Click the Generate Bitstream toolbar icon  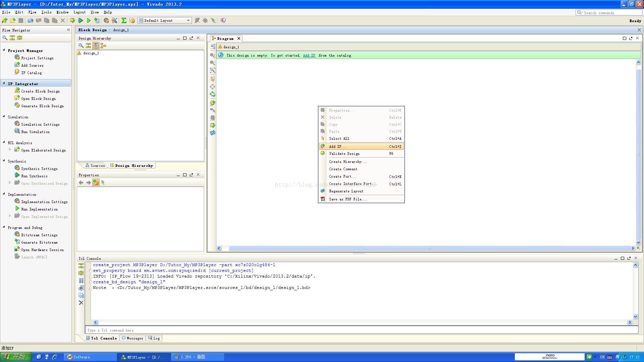click(x=97, y=20)
